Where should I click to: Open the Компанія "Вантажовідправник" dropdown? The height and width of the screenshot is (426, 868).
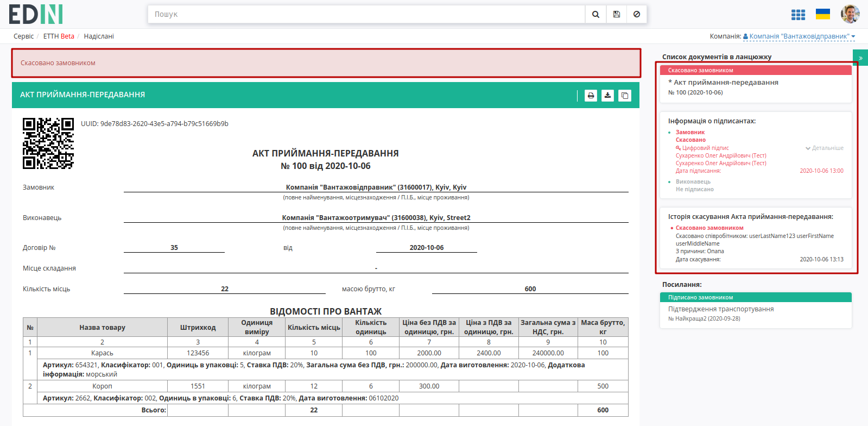pos(799,36)
